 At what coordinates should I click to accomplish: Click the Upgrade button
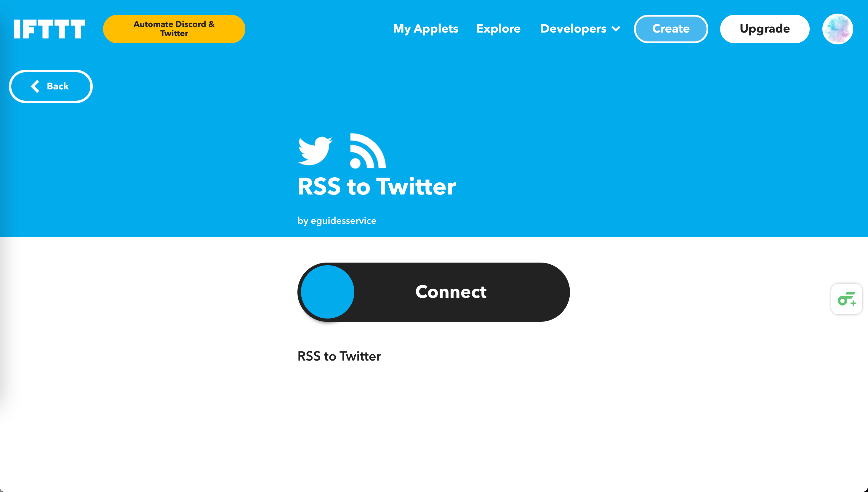click(x=765, y=29)
